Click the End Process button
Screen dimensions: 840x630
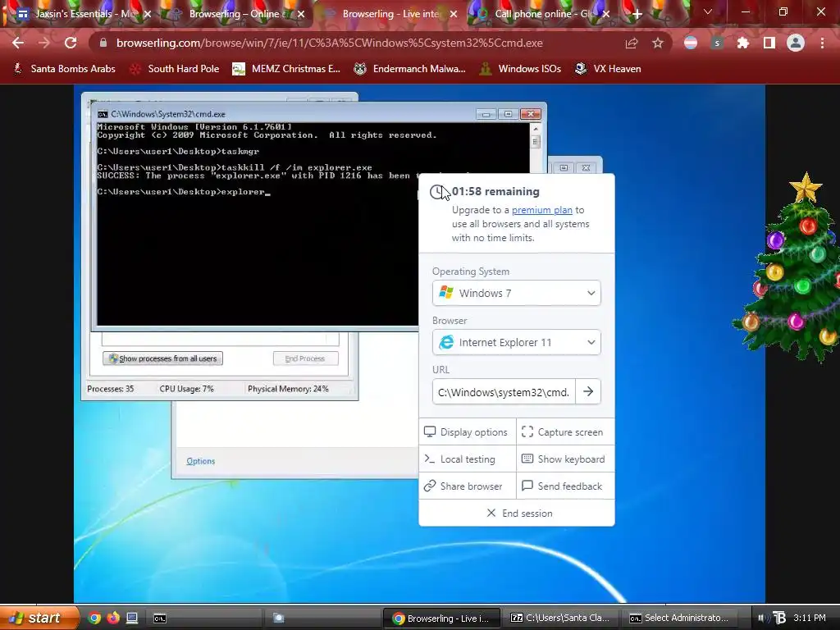305,358
